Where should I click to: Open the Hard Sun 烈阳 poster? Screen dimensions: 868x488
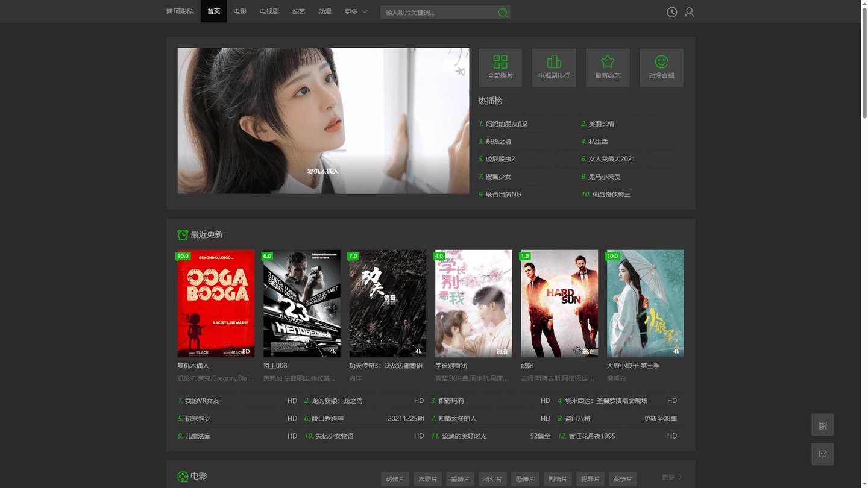click(x=559, y=304)
